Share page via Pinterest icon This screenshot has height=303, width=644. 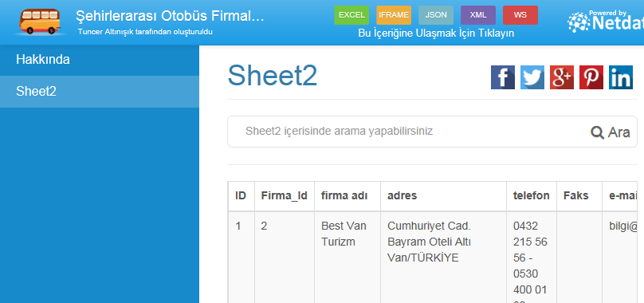click(591, 77)
